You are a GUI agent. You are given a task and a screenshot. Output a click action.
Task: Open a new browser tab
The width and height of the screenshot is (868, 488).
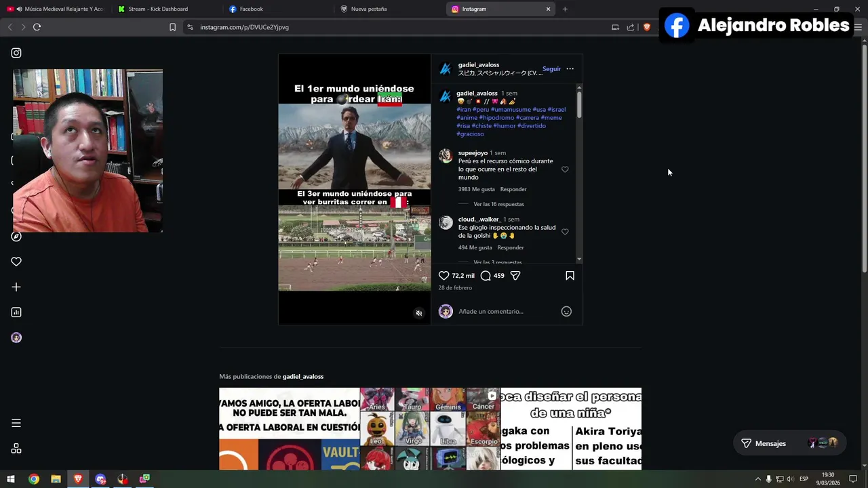565,9
